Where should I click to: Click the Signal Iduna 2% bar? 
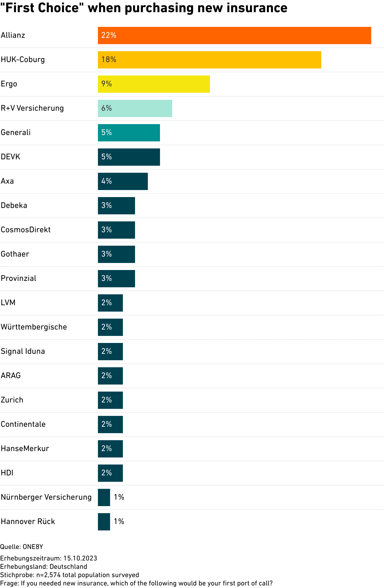(110, 352)
